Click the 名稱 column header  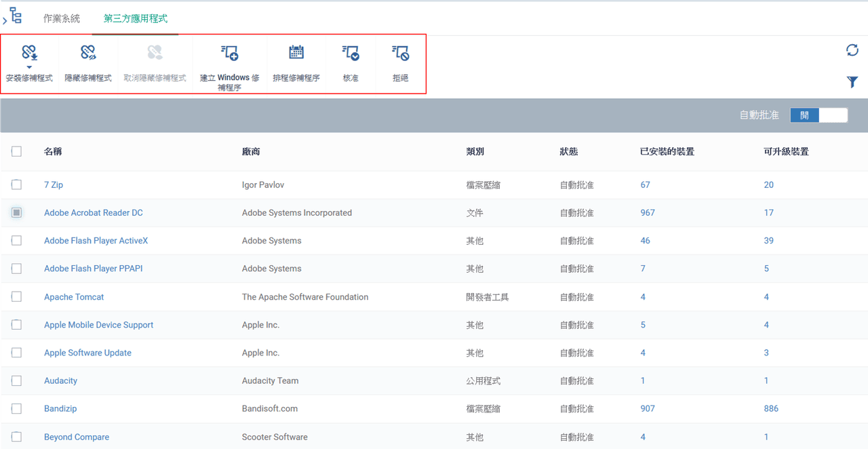(54, 152)
